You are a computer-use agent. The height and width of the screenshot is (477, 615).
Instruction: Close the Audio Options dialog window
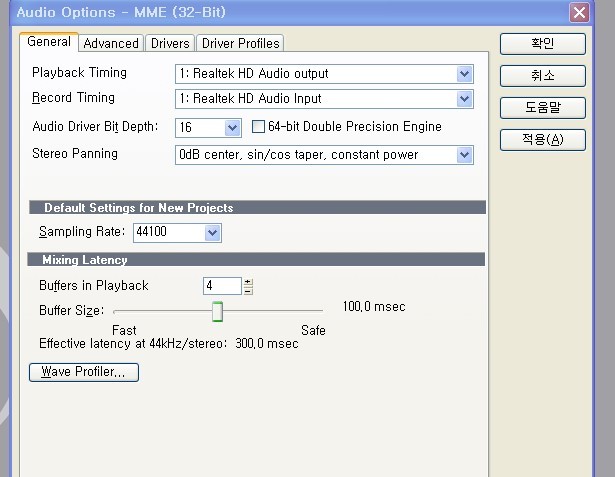pyautogui.click(x=578, y=13)
